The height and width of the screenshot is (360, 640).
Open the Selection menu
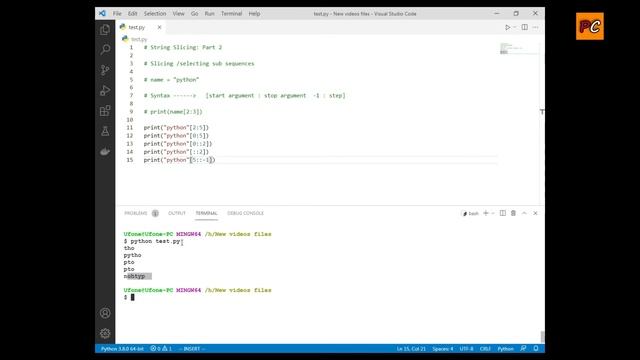[x=155, y=13]
